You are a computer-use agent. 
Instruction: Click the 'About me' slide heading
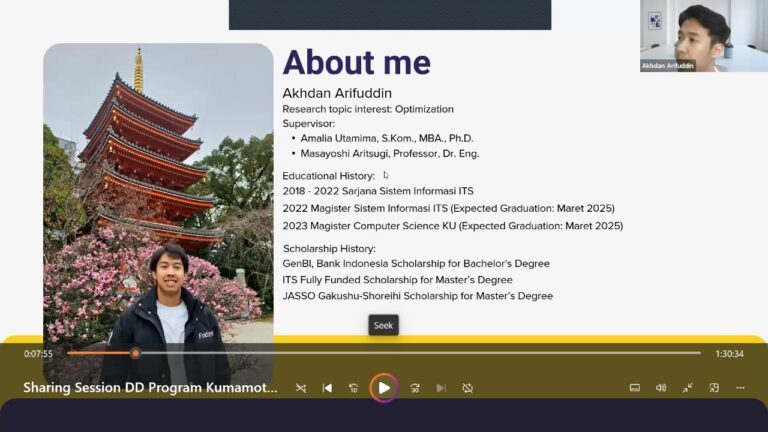pos(356,62)
